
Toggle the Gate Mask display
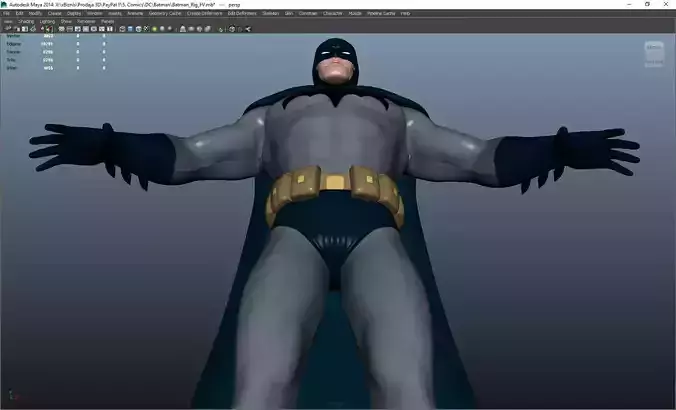coord(85,29)
